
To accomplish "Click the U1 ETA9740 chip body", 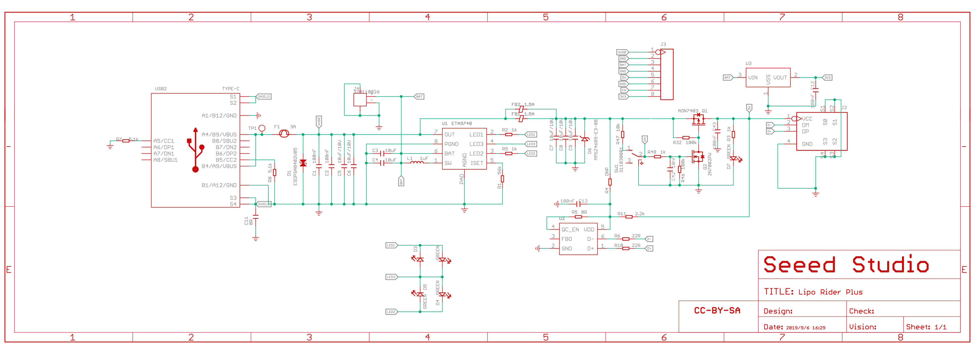I will (x=464, y=149).
